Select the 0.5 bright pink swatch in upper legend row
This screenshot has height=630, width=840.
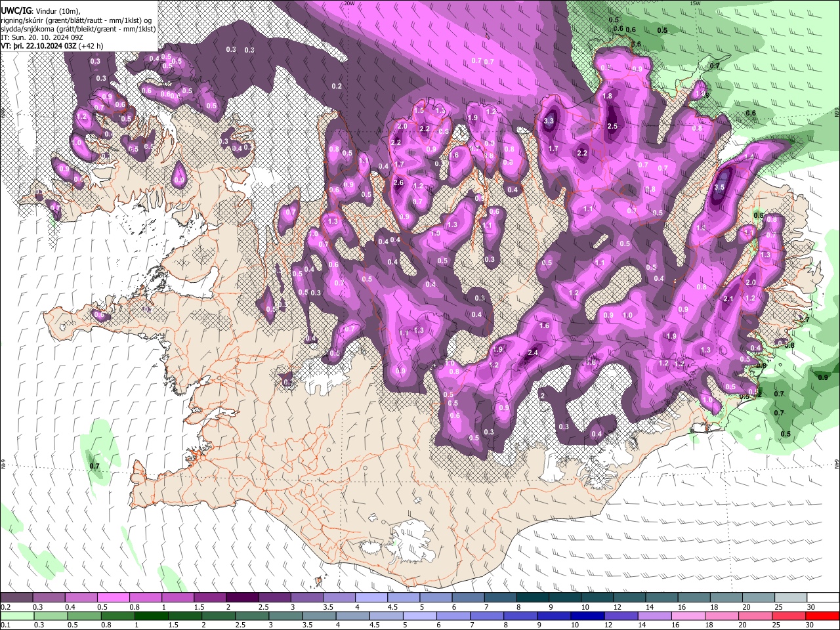click(114, 598)
